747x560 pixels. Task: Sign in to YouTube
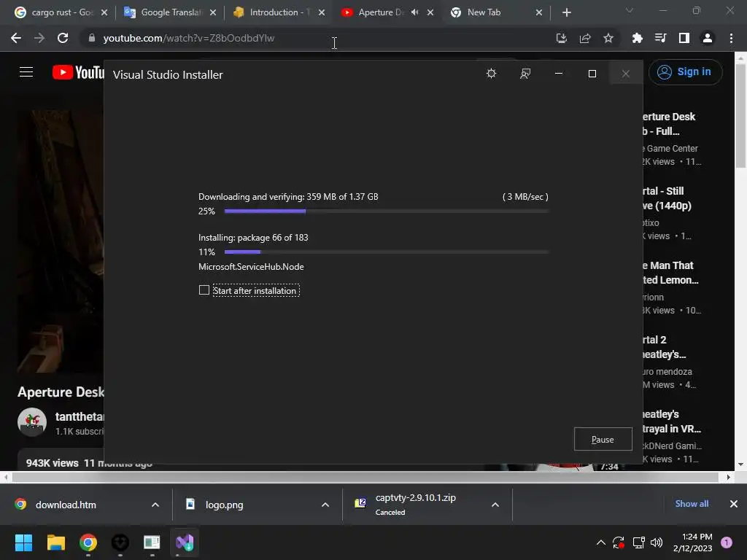685,72
